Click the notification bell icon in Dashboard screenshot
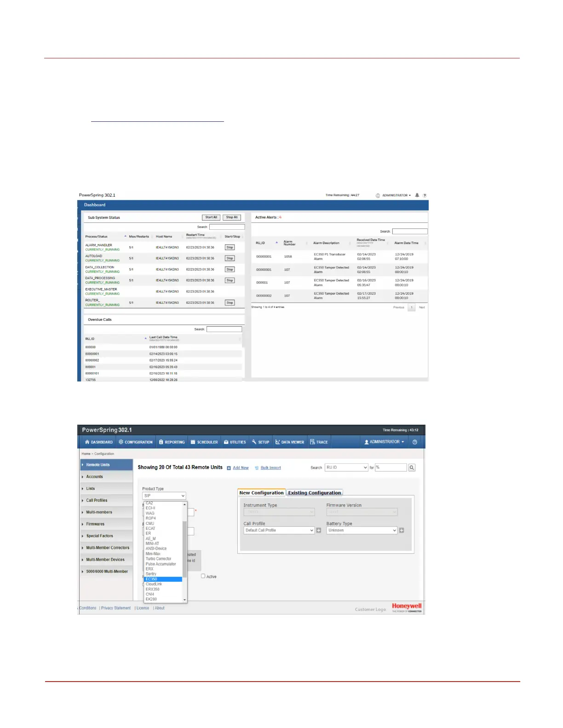 [x=417, y=195]
